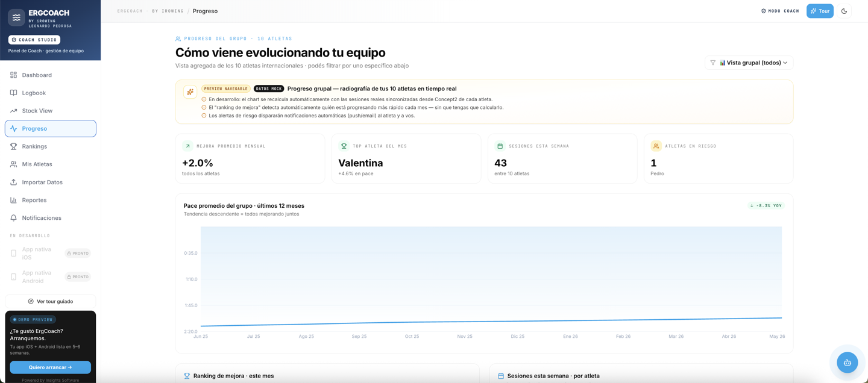The width and height of the screenshot is (868, 383).
Task: Click the -8.3% YOY badge on chart
Action: [x=766, y=205]
